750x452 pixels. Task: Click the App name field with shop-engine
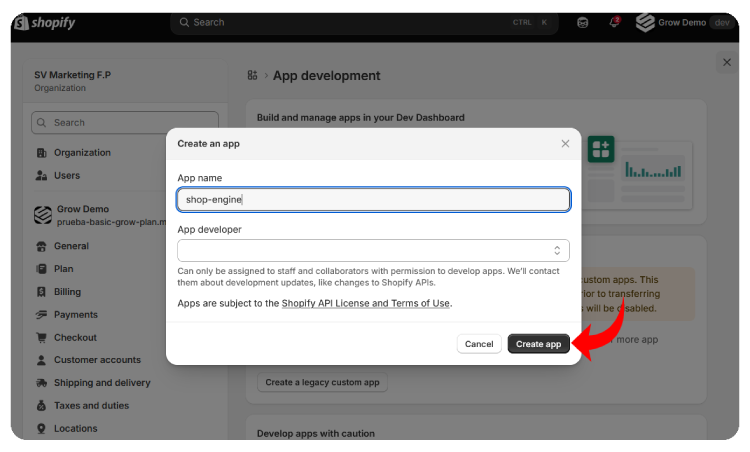click(374, 199)
